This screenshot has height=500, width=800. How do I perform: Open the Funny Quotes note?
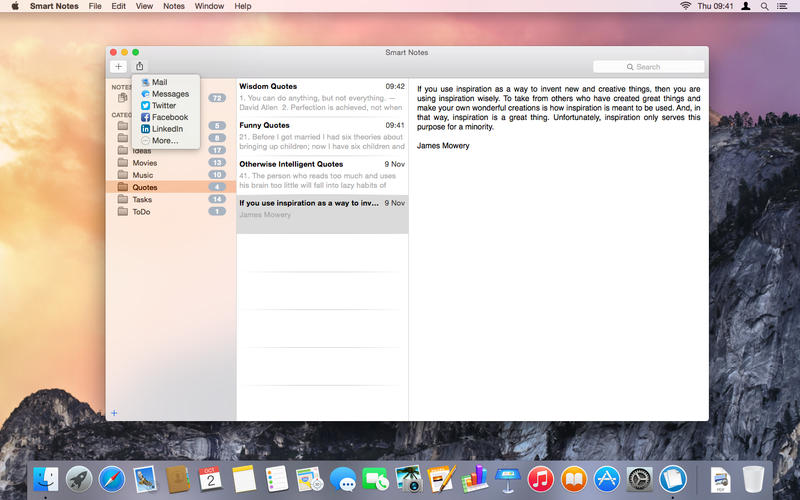point(322,136)
